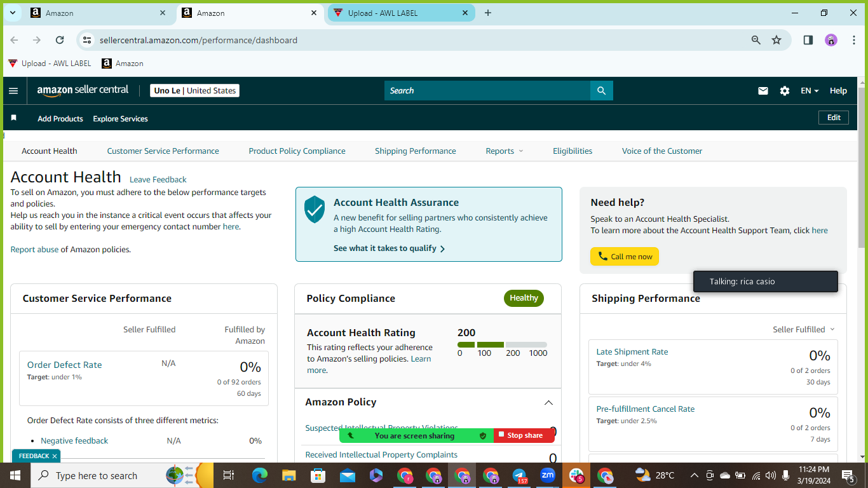Open the Leave Feedback link

pos(158,180)
